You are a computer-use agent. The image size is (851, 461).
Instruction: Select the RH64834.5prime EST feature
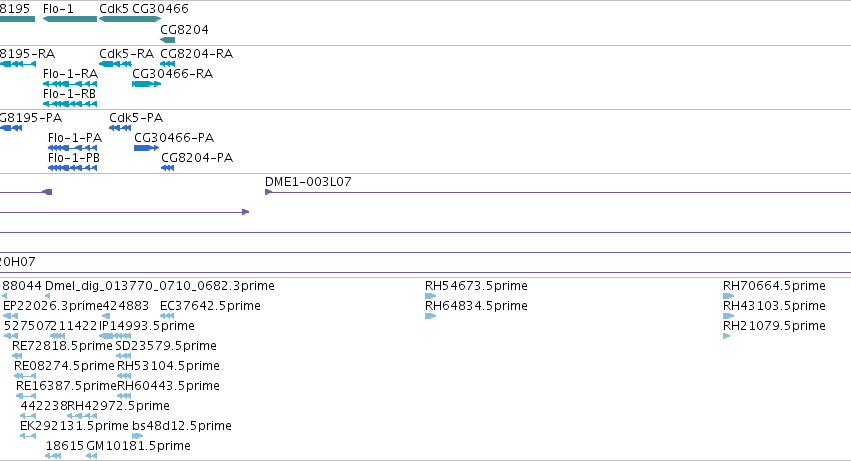coord(430,316)
